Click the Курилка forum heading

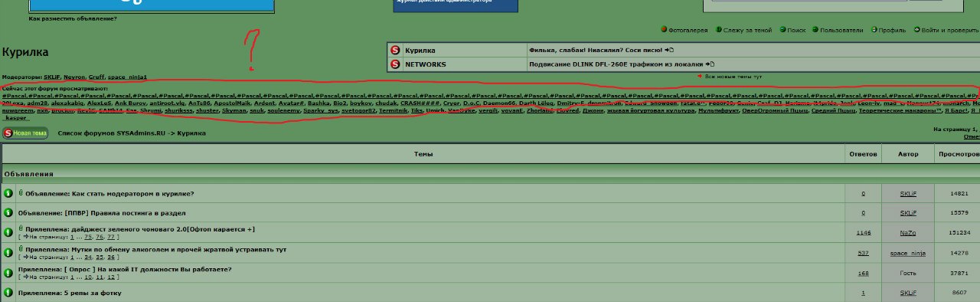pyautogui.click(x=25, y=52)
